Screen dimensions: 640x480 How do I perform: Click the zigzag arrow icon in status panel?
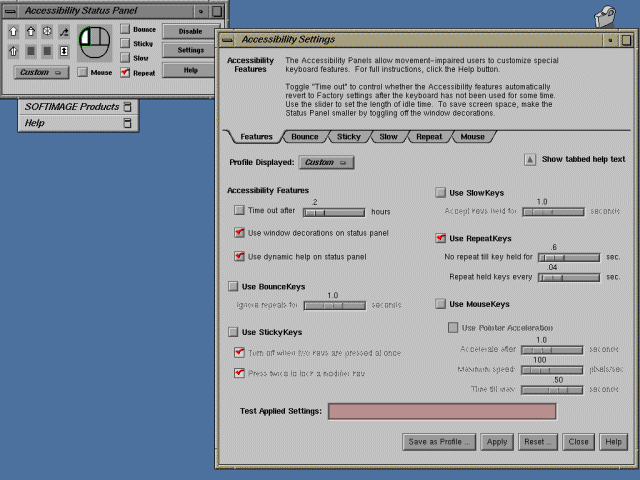point(64,32)
